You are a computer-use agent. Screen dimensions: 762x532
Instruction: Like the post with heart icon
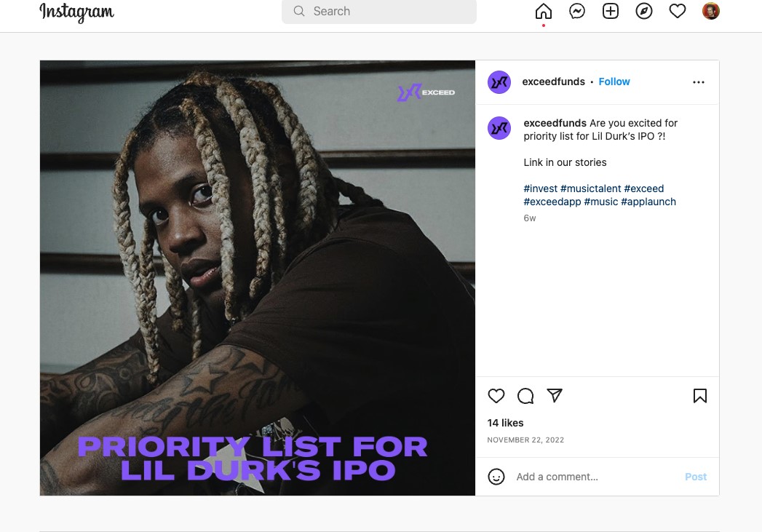coord(496,396)
